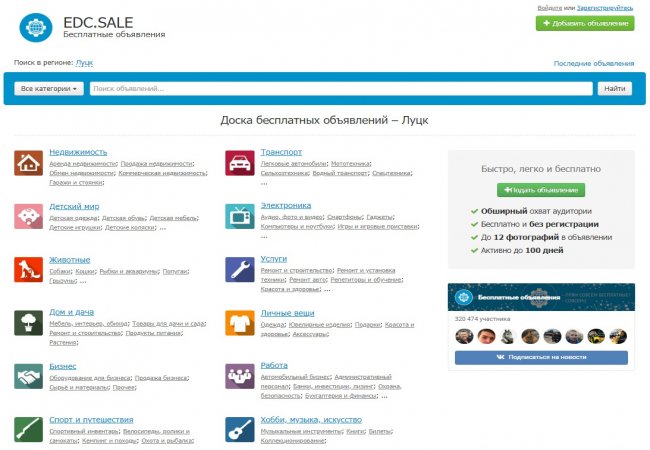Click the Работа people icon
The width and height of the screenshot is (650, 450).
click(239, 376)
